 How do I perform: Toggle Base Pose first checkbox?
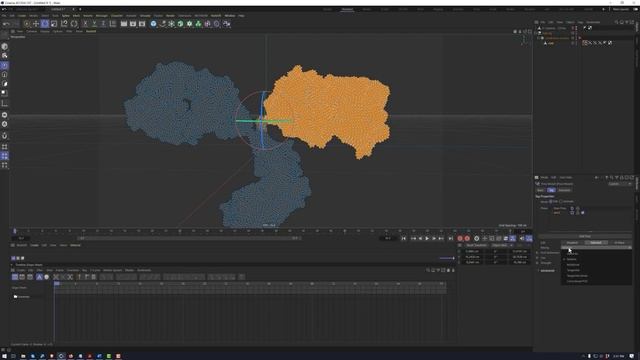pyautogui.click(x=572, y=208)
